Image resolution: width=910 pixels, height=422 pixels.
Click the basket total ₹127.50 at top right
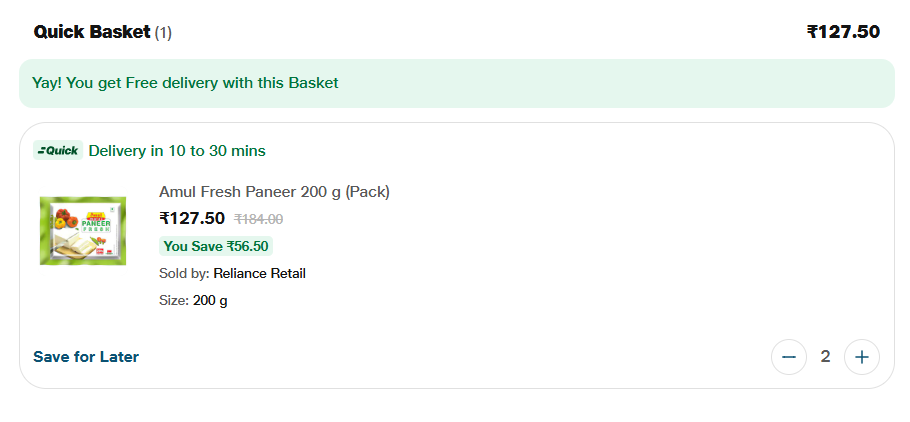coord(843,32)
